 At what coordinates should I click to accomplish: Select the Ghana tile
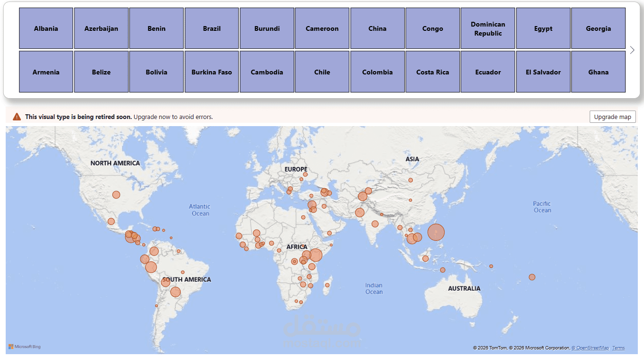coord(598,72)
